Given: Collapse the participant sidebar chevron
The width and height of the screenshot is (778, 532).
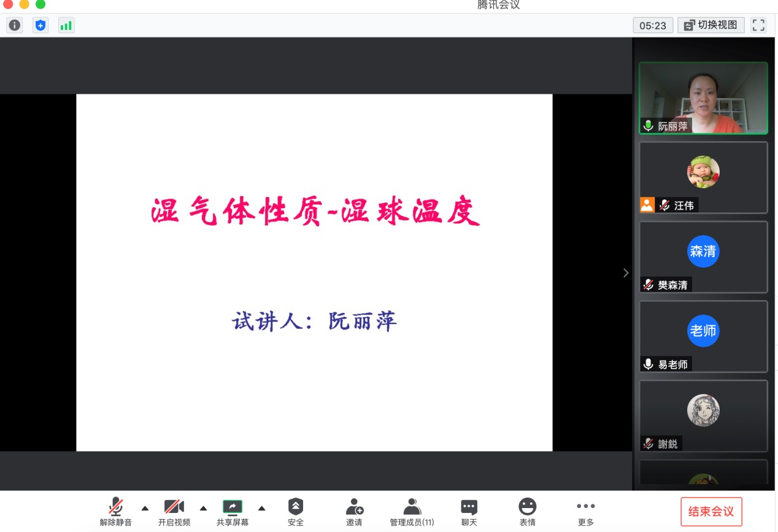Looking at the screenshot, I should point(626,273).
